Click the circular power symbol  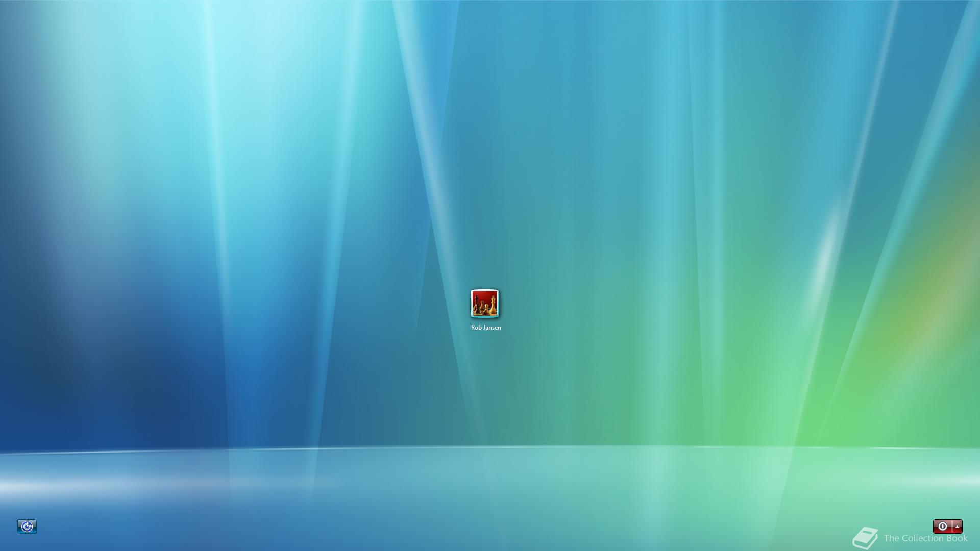(942, 527)
